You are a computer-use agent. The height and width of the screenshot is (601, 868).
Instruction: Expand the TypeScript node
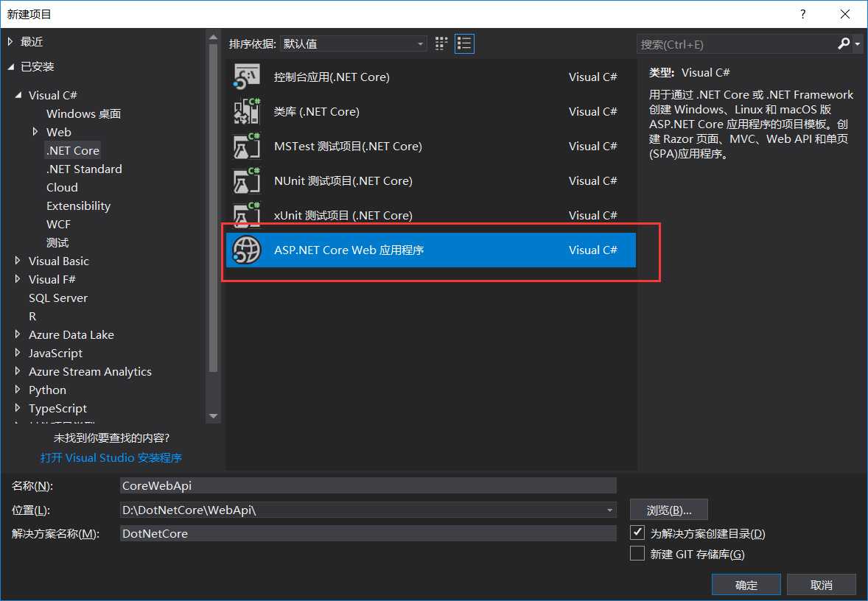click(18, 408)
